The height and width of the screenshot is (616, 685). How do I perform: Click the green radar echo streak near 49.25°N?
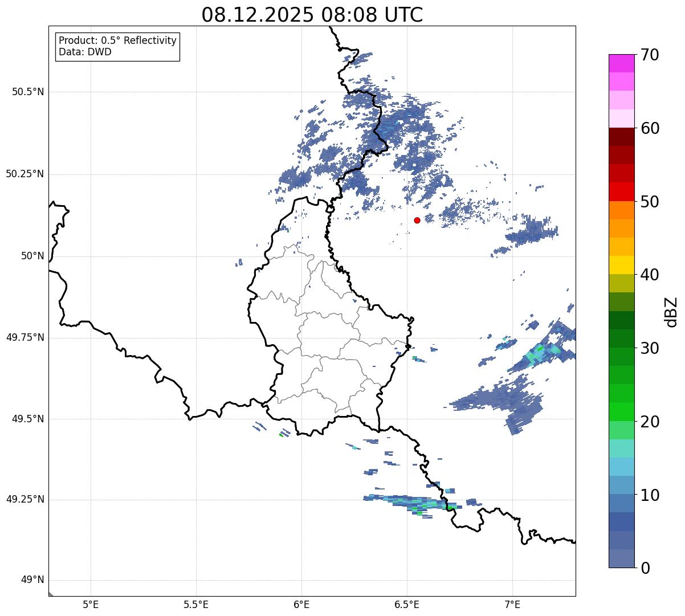click(x=411, y=503)
